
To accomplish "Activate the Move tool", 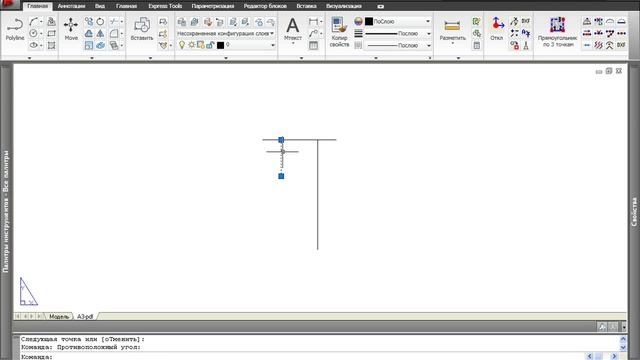I will coord(71,29).
